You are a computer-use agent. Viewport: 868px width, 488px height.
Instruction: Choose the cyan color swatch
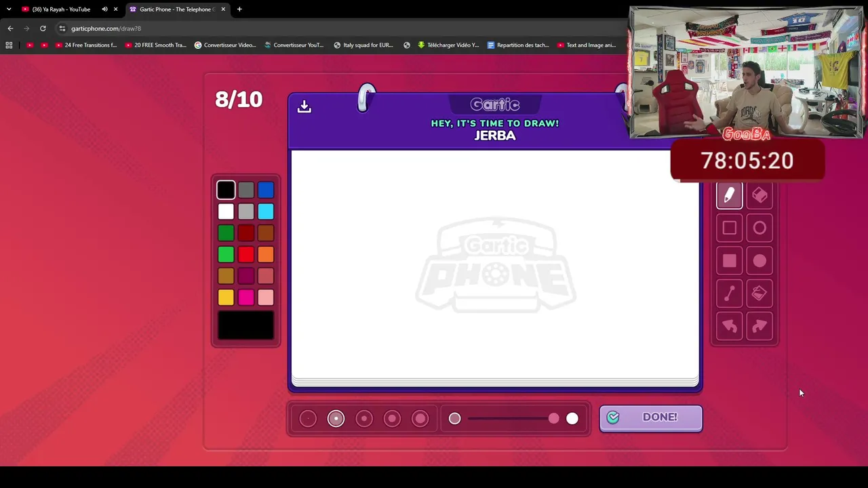[266, 212]
